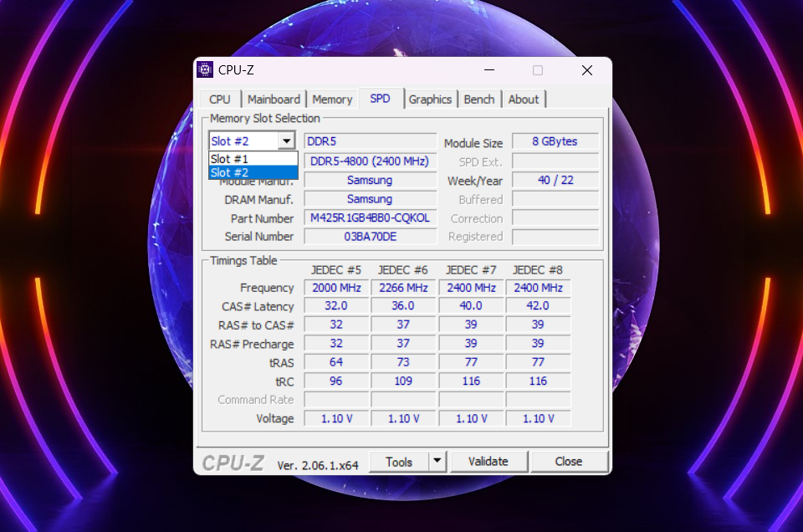The height and width of the screenshot is (532, 803).
Task: Click the 2000 MHz frequency cell
Action: point(336,288)
